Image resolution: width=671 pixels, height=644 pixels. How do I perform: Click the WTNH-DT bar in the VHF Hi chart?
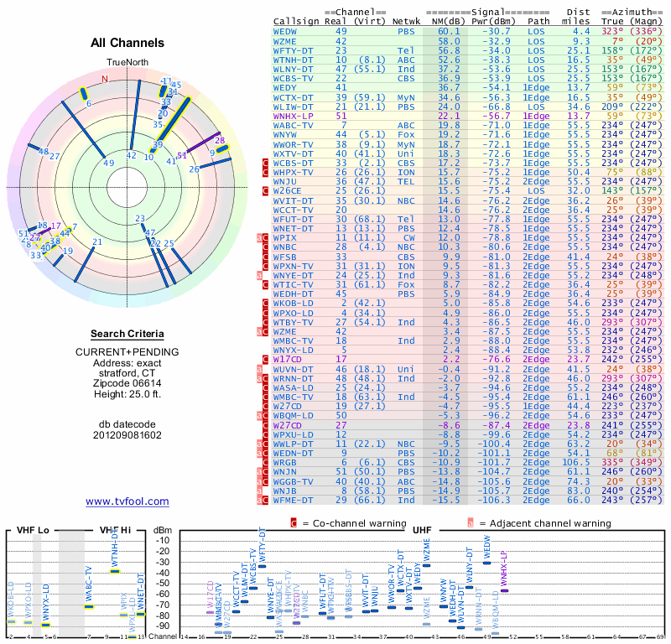point(115,571)
